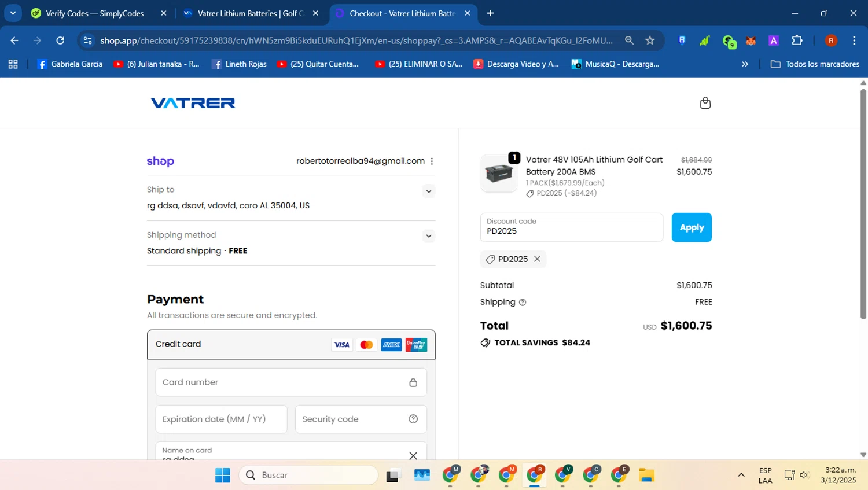Screen dimensions: 868x490
Task: Switch to Vatrer Lithium Batteries Golf tab
Action: [x=250, y=13]
